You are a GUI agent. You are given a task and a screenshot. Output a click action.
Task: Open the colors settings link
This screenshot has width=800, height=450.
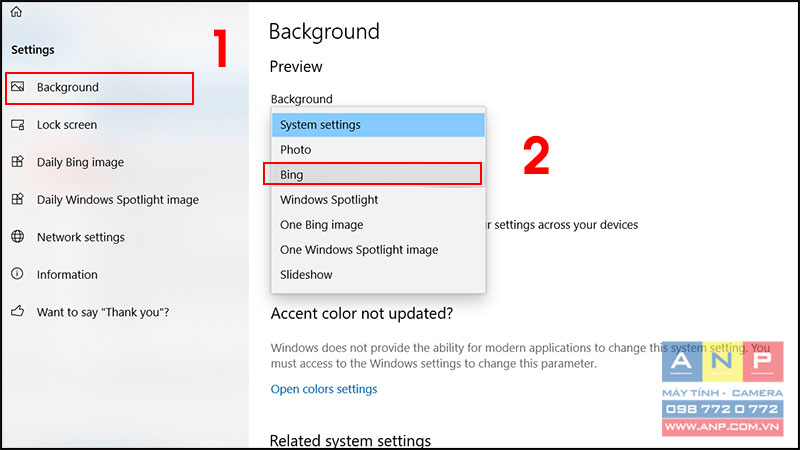pyautogui.click(x=324, y=389)
